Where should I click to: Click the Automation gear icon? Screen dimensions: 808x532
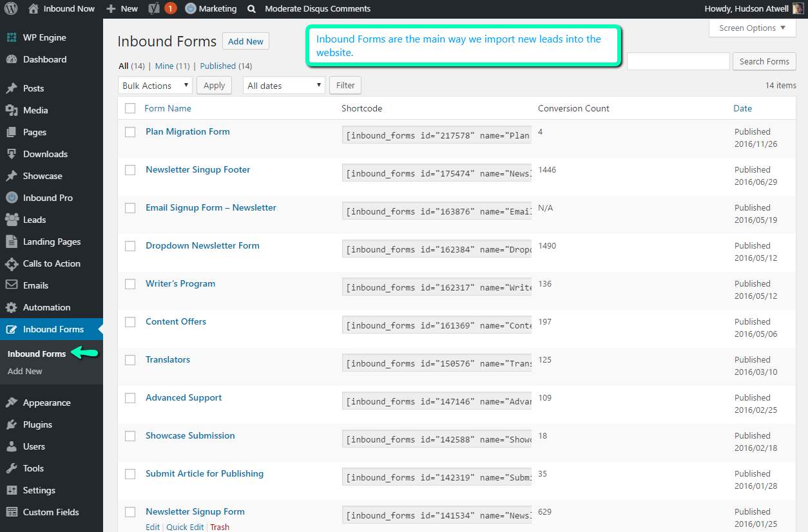(x=12, y=307)
